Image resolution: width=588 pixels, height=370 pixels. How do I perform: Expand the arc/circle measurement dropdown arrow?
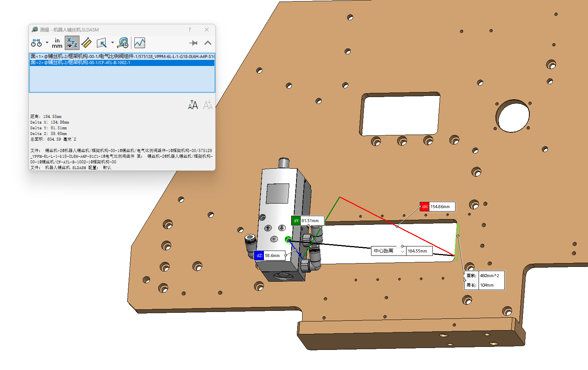47,42
